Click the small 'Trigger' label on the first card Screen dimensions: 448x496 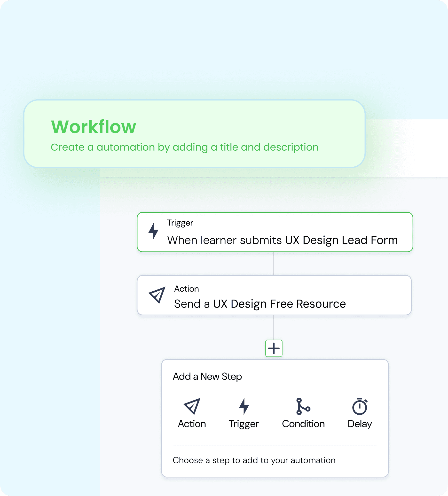[180, 223]
